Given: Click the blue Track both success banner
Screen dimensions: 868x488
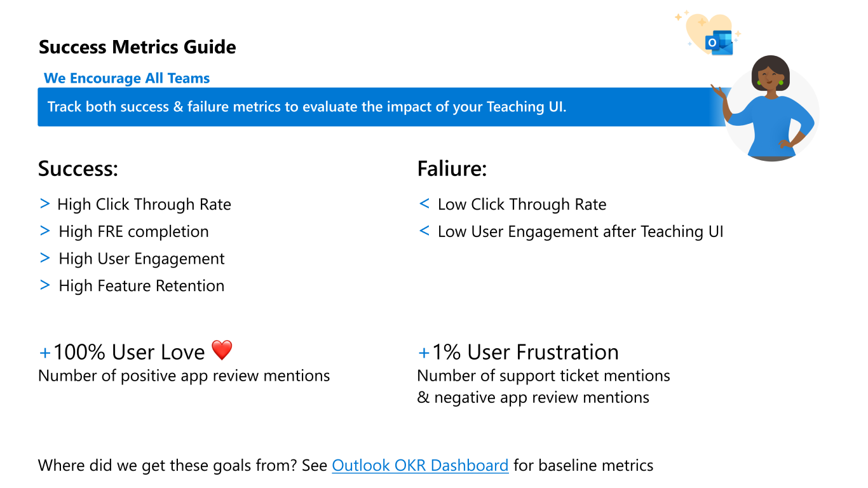Looking at the screenshot, I should (x=381, y=107).
